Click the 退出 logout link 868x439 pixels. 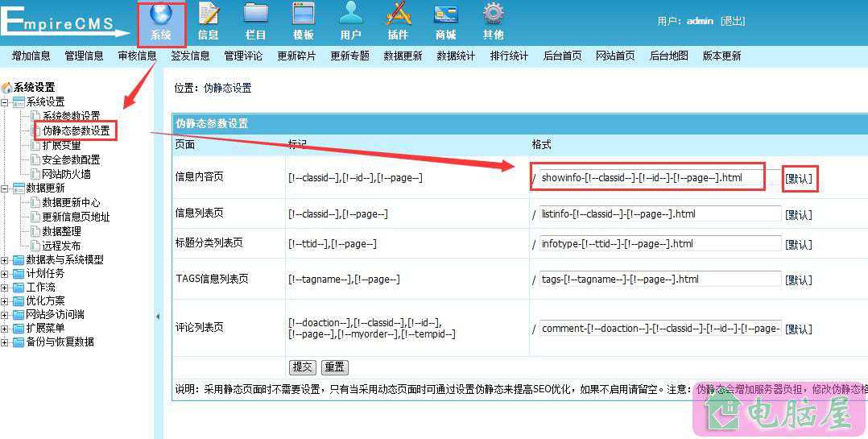click(733, 21)
